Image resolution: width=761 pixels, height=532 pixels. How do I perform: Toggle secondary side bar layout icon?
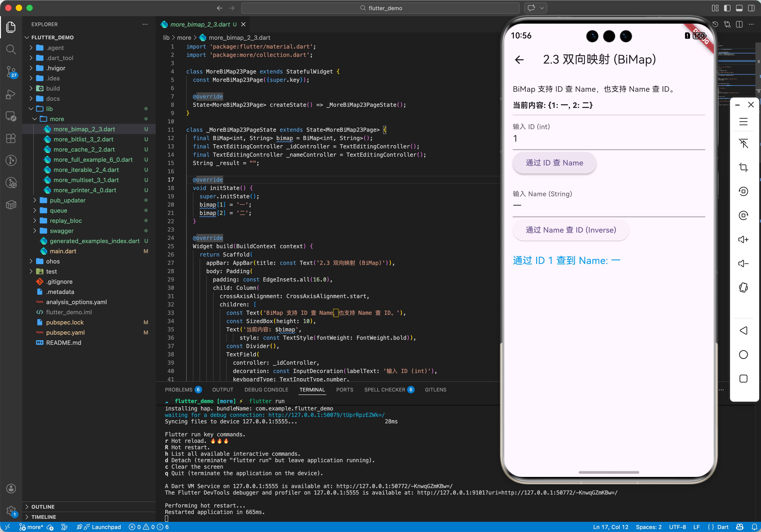[751, 8]
